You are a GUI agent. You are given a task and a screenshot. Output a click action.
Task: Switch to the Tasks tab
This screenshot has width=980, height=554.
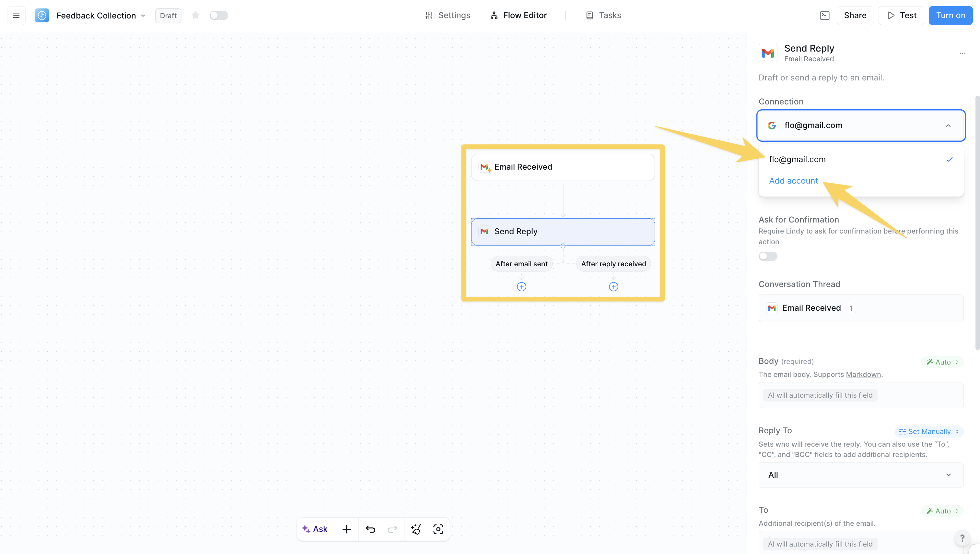pos(603,15)
